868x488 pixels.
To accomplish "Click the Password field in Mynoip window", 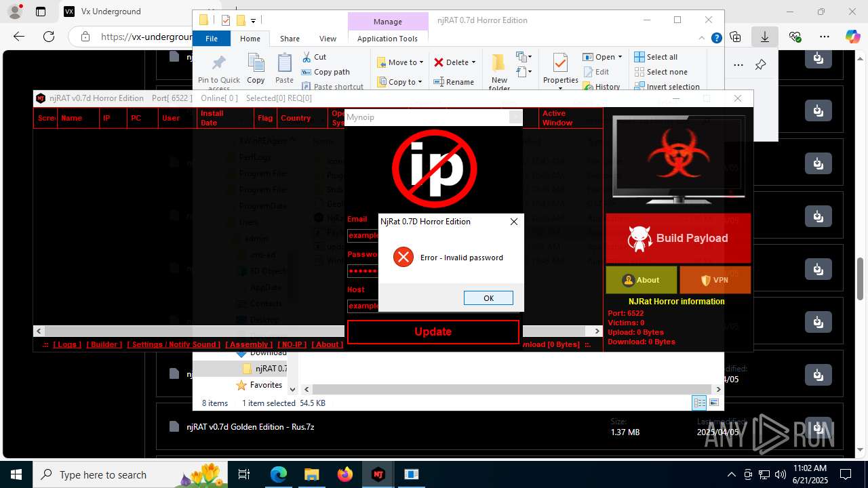I will [363, 271].
